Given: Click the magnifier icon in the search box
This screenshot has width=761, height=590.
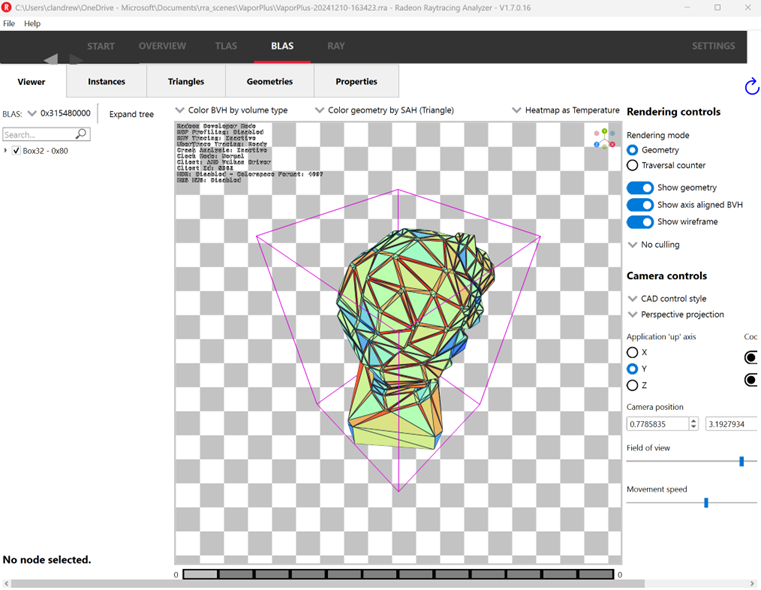Looking at the screenshot, I should click(81, 134).
